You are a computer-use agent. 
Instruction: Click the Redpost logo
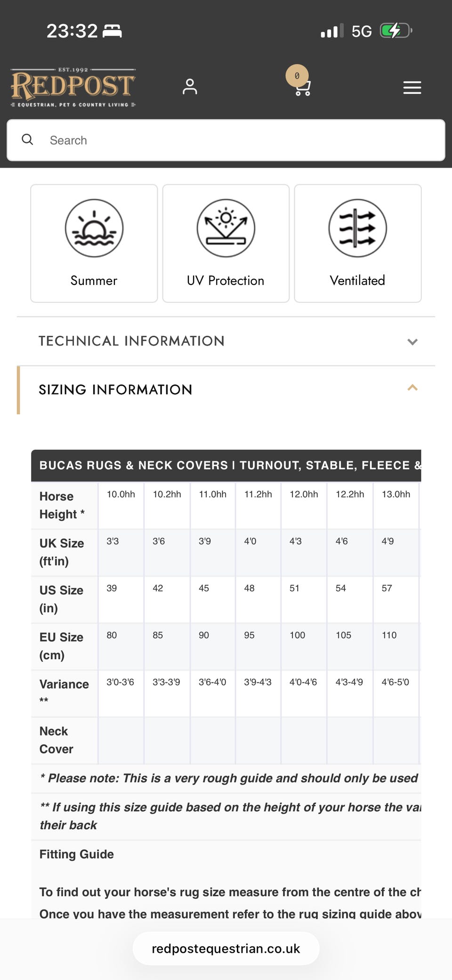(73, 88)
